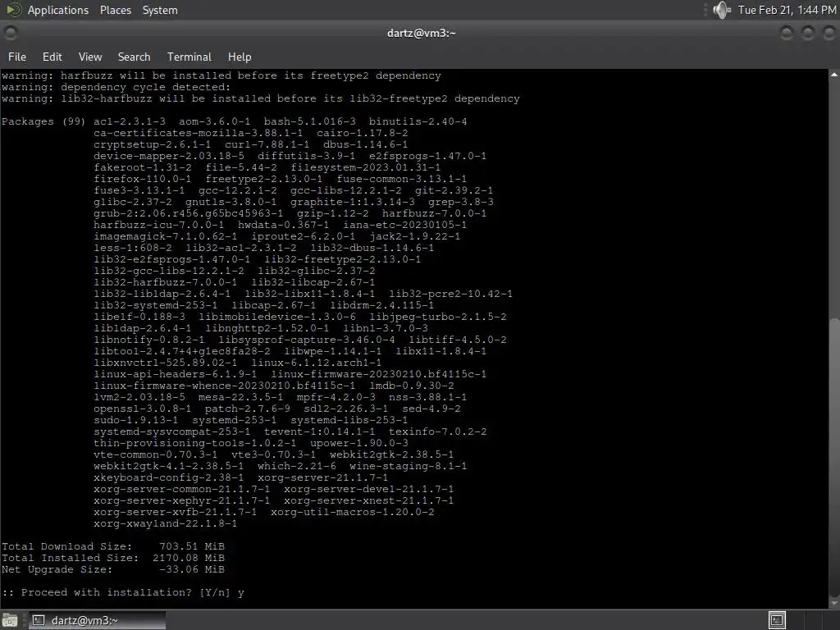The width and height of the screenshot is (840, 630).
Task: Open the terminal Help menu
Action: click(x=240, y=57)
